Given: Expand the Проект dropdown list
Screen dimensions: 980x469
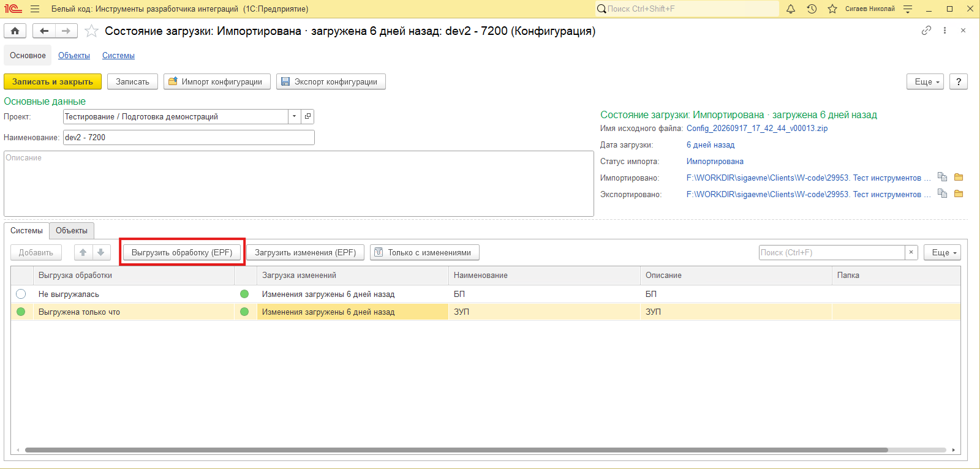Looking at the screenshot, I should click(x=295, y=116).
